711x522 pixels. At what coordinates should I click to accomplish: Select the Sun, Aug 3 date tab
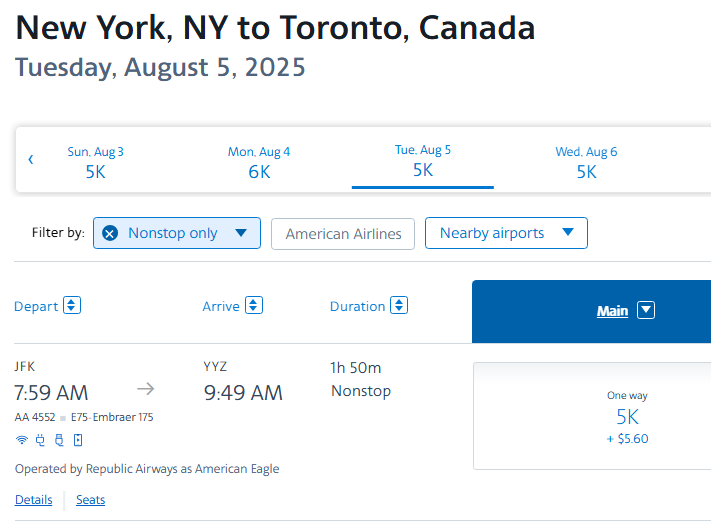[96, 162]
